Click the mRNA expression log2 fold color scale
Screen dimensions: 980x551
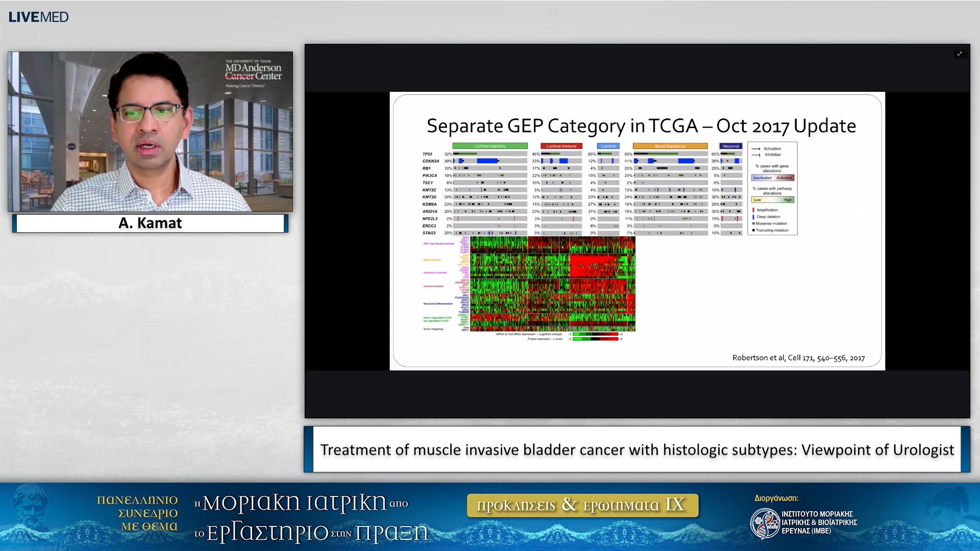click(595, 334)
